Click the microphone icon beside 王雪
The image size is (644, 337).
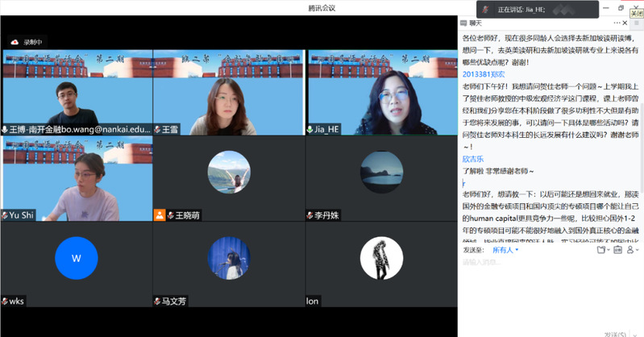157,129
